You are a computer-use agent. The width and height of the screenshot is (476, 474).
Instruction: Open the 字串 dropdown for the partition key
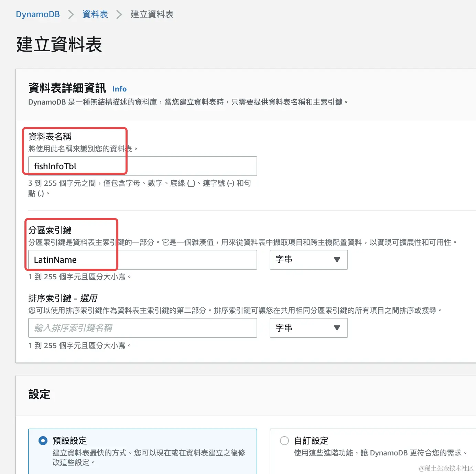pyautogui.click(x=309, y=260)
